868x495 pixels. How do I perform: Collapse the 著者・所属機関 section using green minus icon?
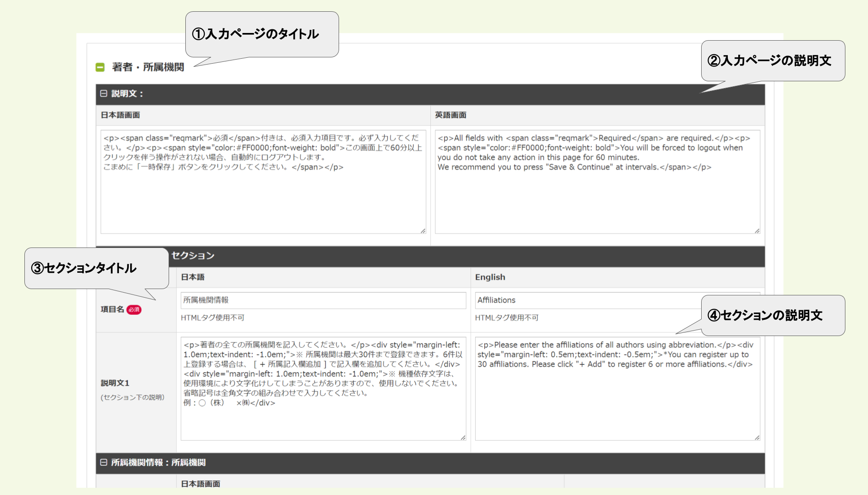[x=100, y=66]
